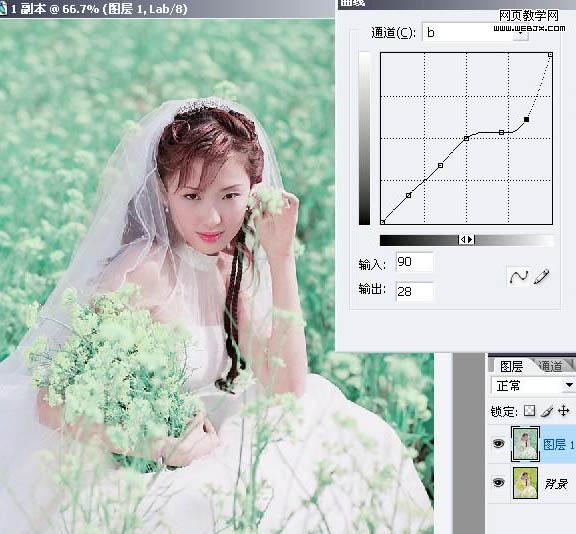Select the 背景 layer thumbnail
576x534 pixels.
pos(525,483)
